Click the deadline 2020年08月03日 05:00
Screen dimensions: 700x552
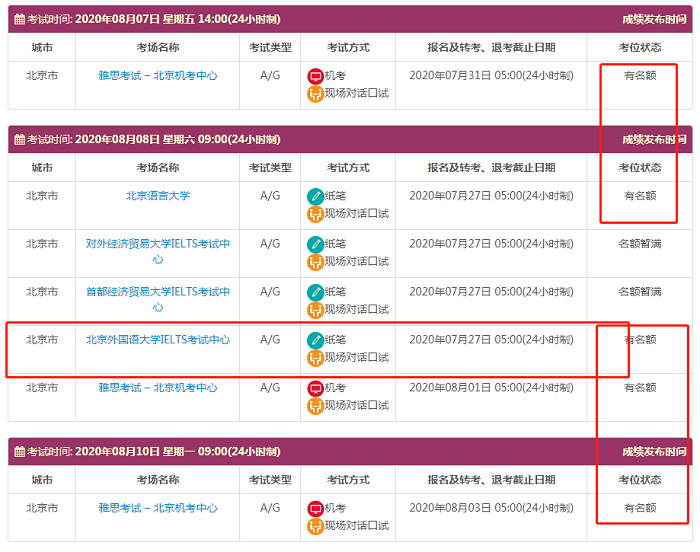[x=491, y=508]
